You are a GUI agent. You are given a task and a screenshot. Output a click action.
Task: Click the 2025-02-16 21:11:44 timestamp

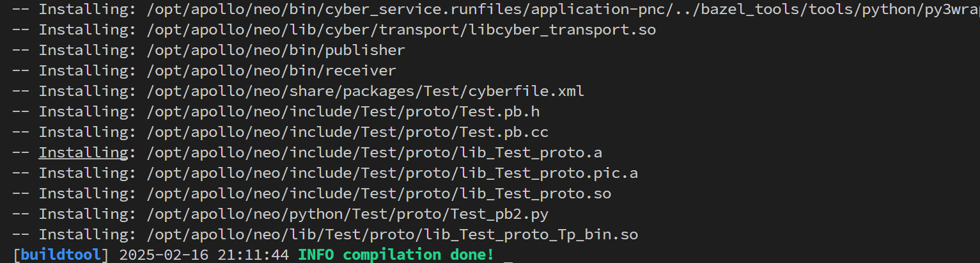205,255
